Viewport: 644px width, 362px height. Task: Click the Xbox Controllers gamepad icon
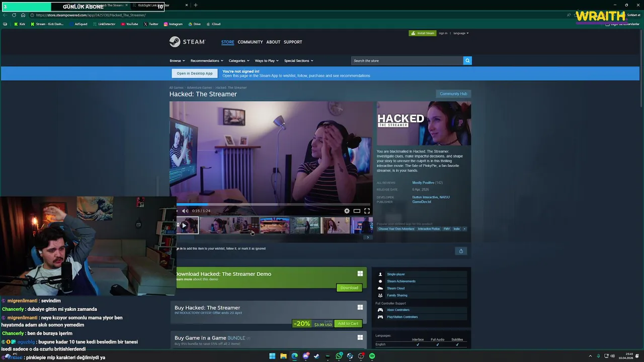coord(380,310)
